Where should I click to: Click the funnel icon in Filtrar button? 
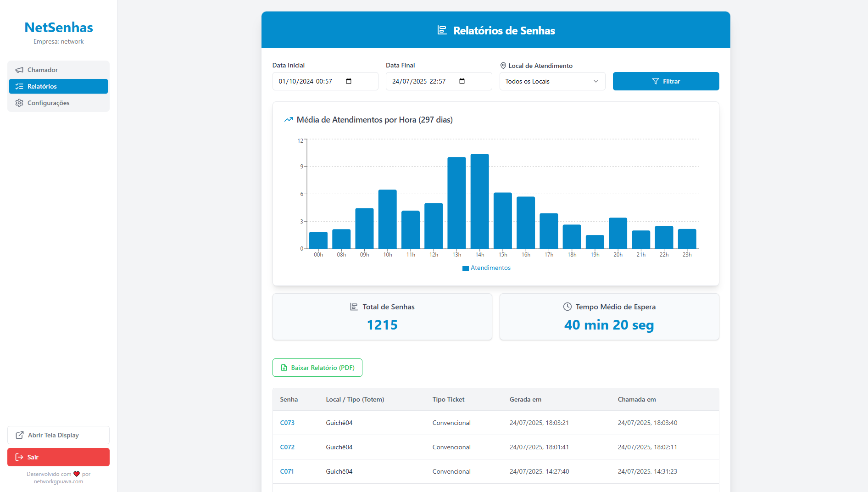[656, 81]
